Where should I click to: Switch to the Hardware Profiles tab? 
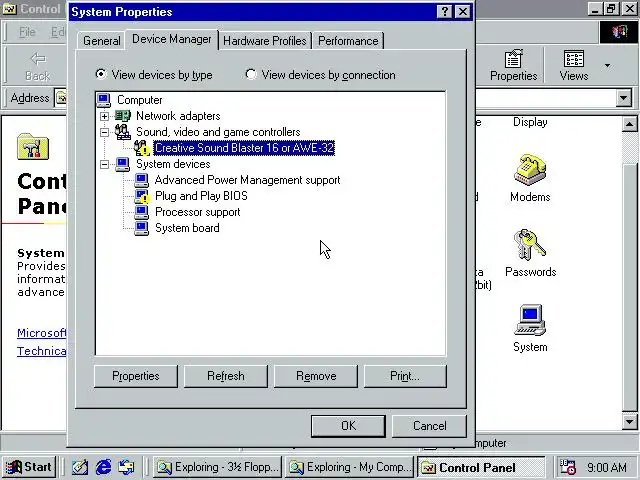265,41
